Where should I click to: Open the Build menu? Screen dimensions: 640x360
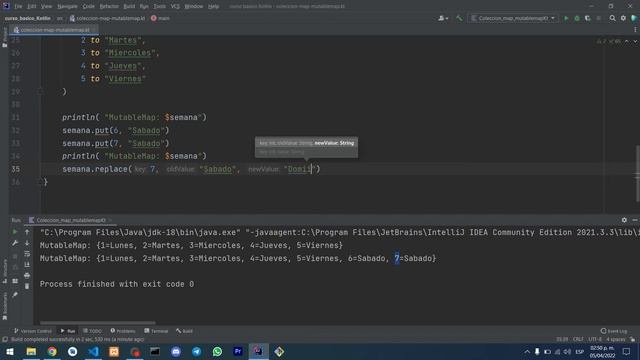click(x=129, y=7)
